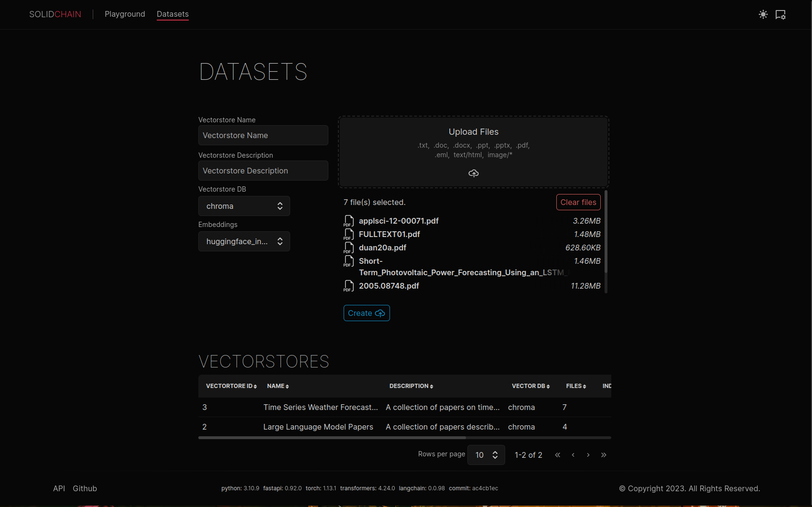
Task: Click the commit ac4cb1ec version text
Action: click(473, 488)
